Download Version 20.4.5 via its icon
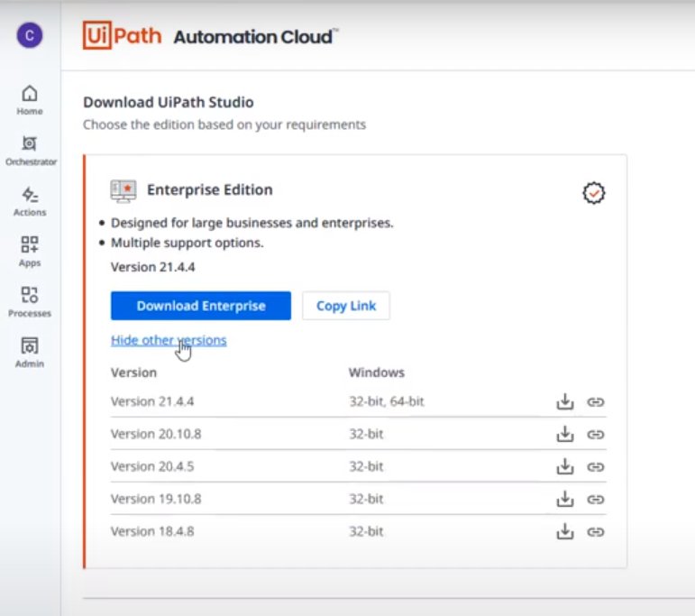 point(565,466)
